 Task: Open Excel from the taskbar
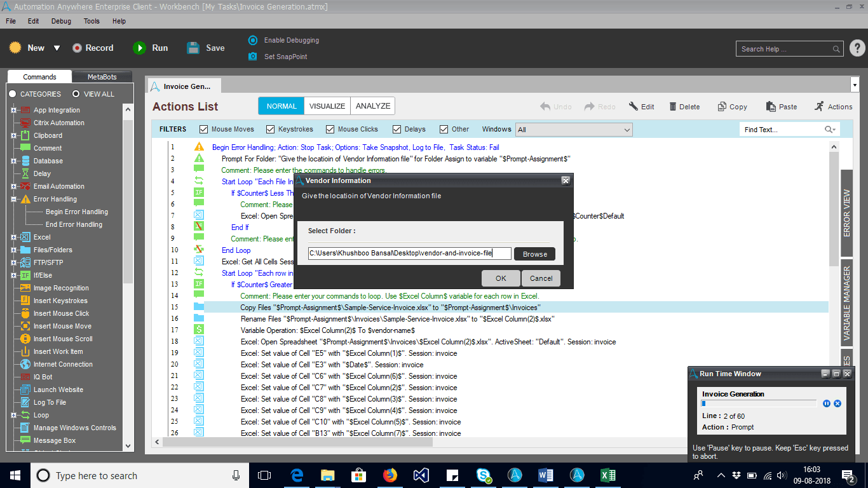tap(608, 475)
